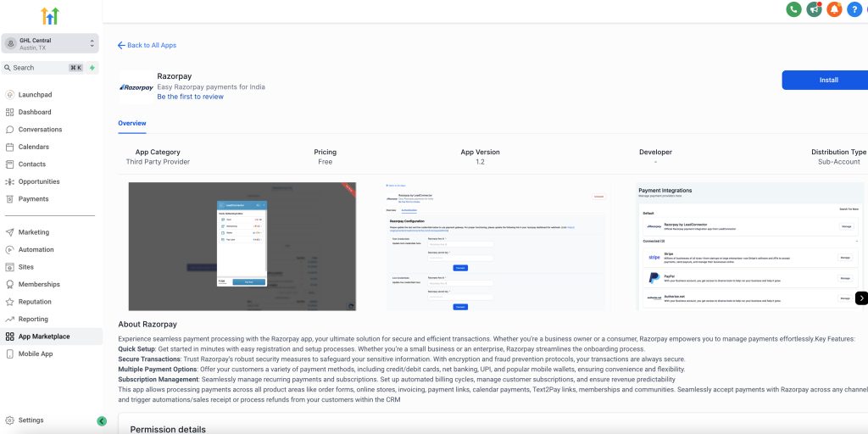The image size is (868, 434).
Task: Click the Mobile App sidebar label
Action: 36,353
